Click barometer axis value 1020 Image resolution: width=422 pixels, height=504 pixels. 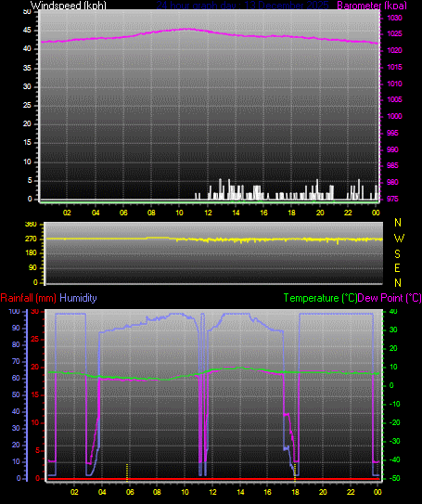point(394,50)
